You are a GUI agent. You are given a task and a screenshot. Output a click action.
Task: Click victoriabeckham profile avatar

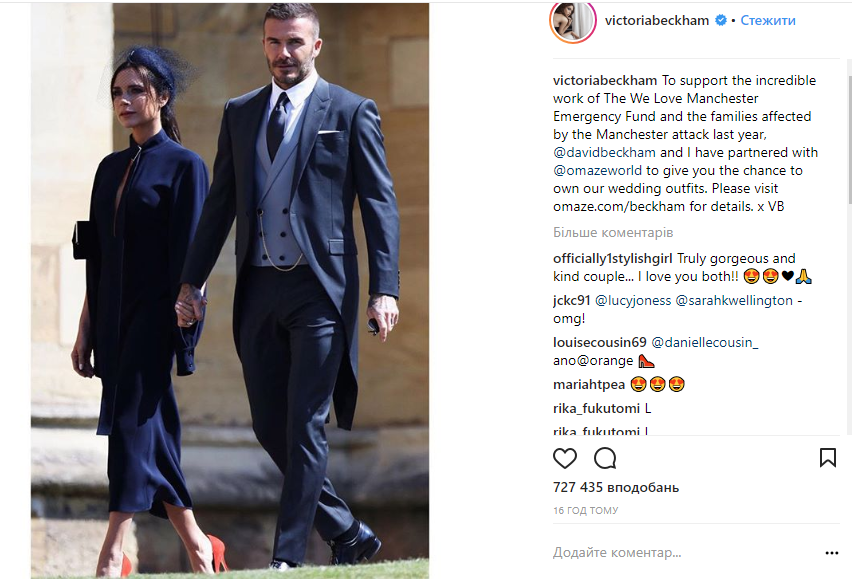(573, 21)
